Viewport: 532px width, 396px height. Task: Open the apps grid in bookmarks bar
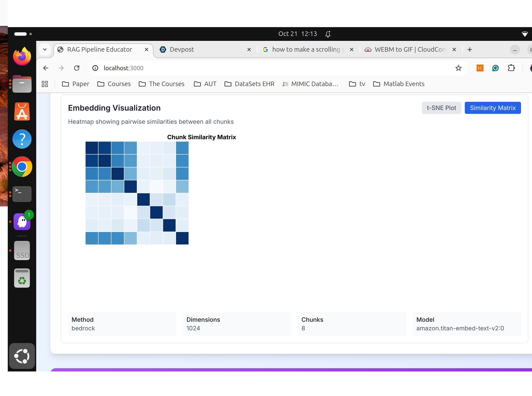[45, 84]
